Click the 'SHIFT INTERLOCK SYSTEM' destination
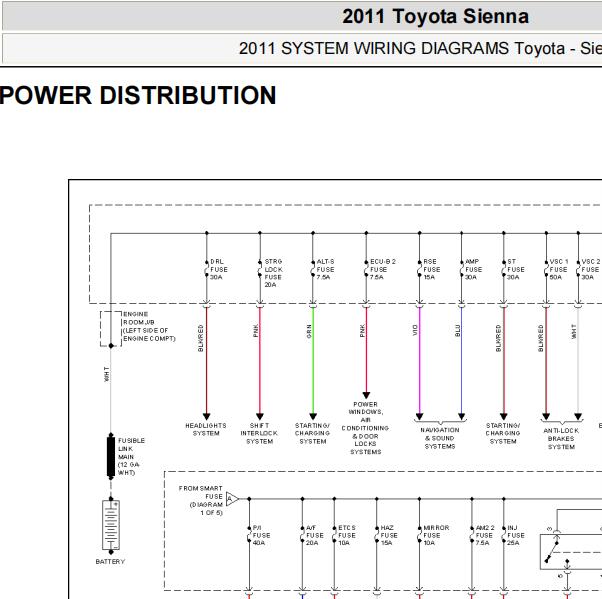This screenshot has width=602, height=599. tap(259, 434)
